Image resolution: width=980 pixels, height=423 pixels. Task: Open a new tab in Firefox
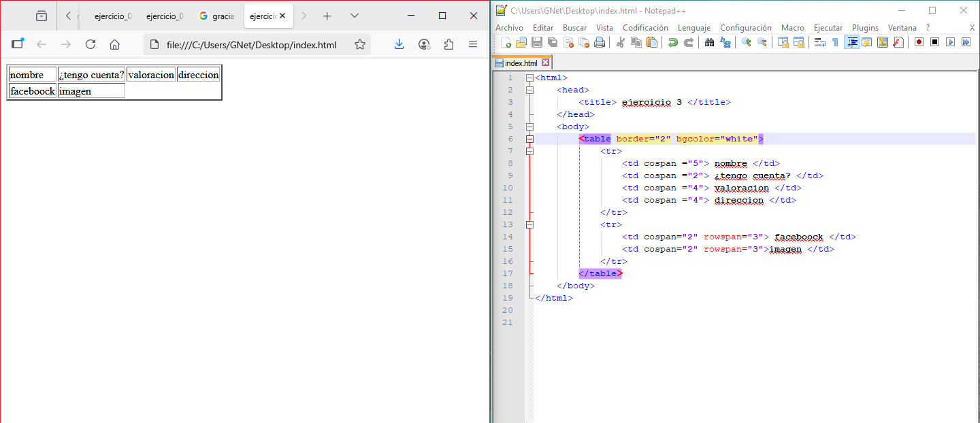tap(327, 16)
